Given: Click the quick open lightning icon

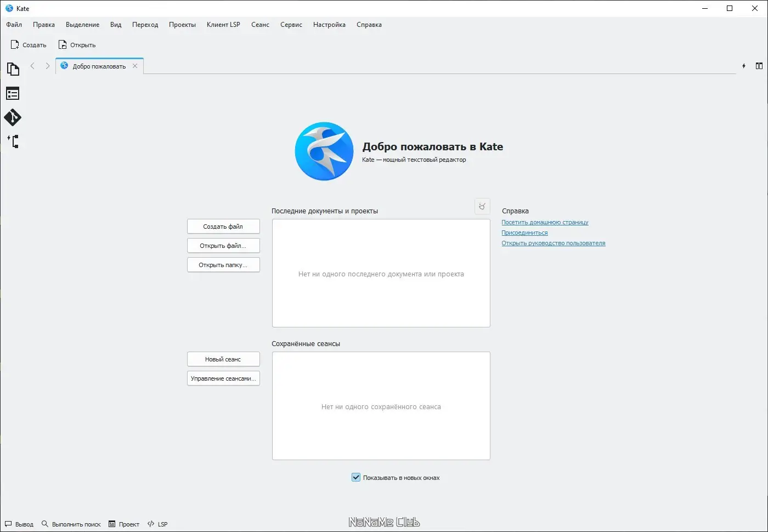Looking at the screenshot, I should tap(744, 66).
